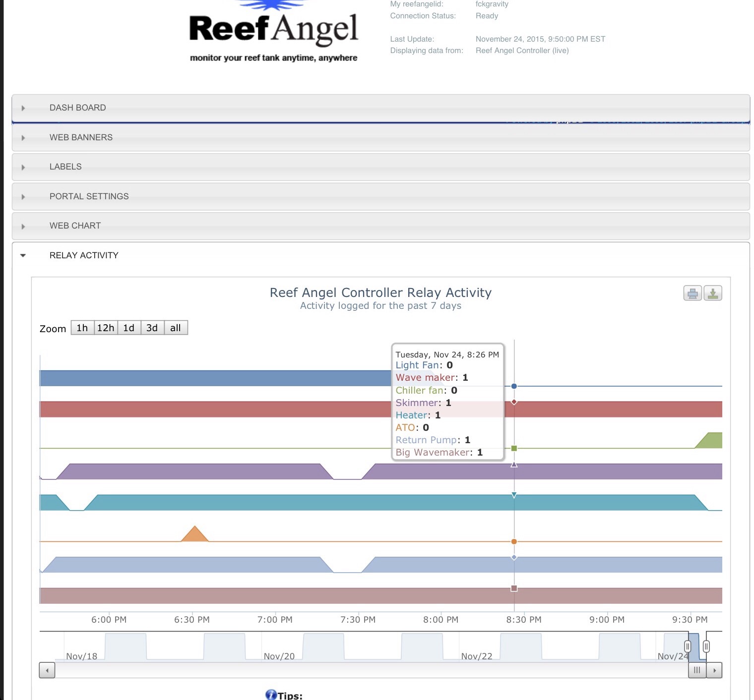Open the LABELS panel header

(x=380, y=167)
